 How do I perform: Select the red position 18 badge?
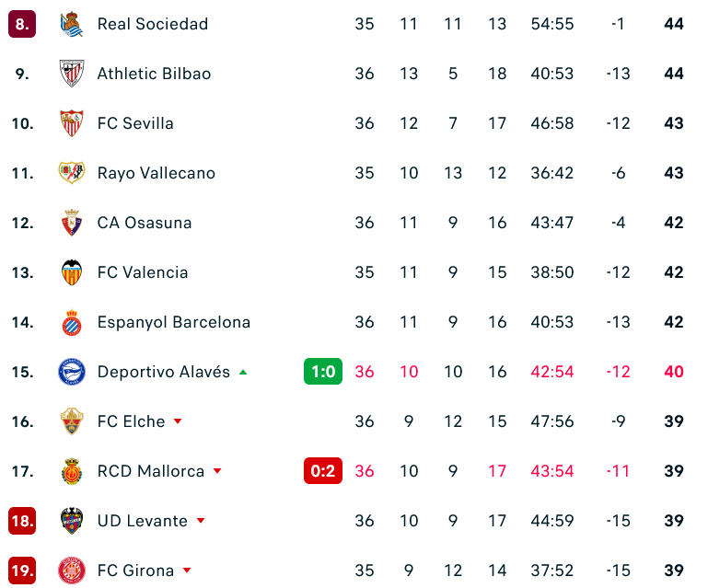tap(22, 521)
